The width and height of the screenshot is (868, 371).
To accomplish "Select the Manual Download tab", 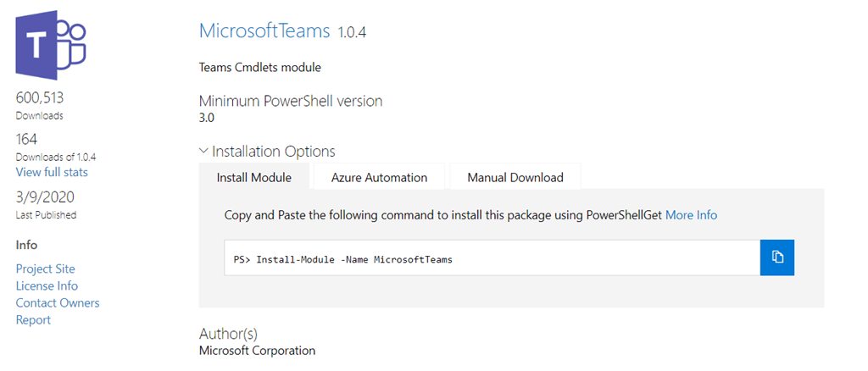I will [515, 178].
